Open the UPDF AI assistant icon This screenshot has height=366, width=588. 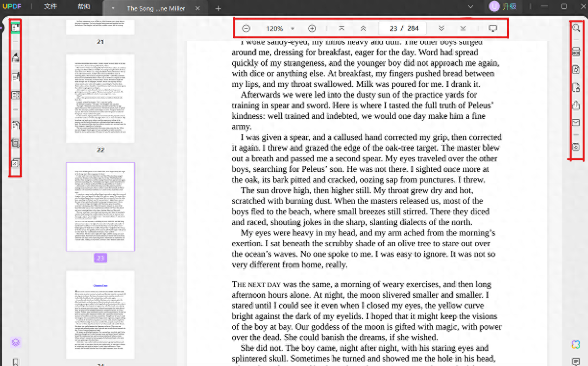[576, 344]
